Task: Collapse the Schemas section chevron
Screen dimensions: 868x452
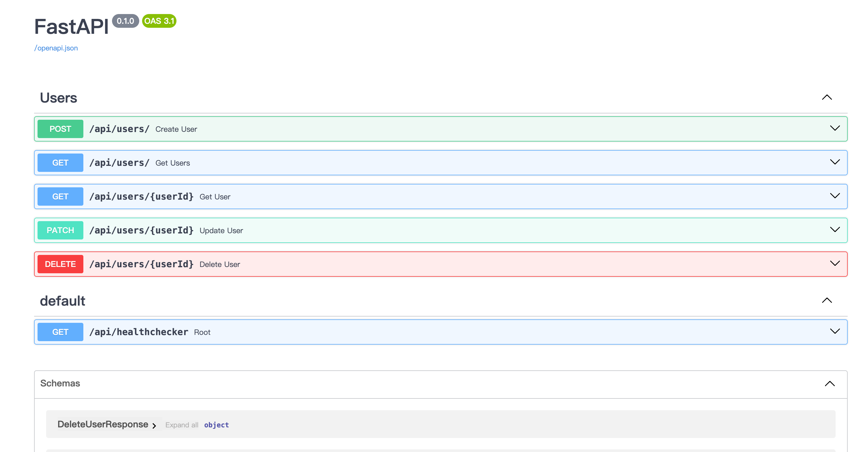Action: tap(830, 384)
